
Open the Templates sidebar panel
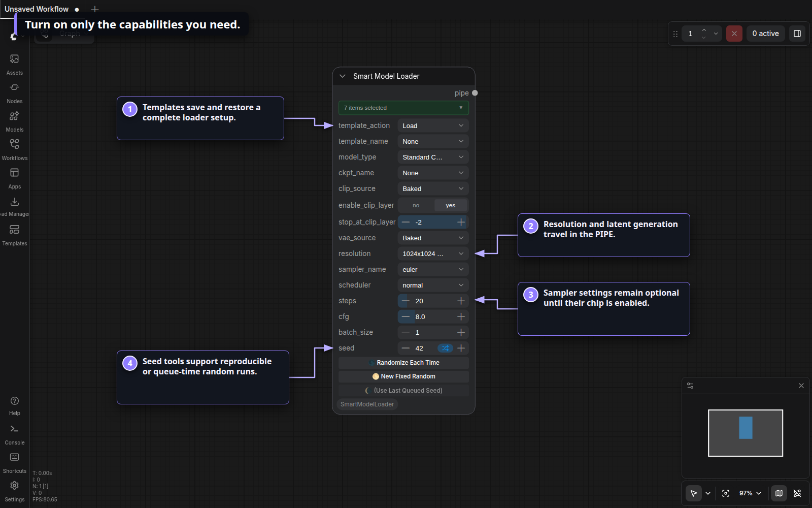click(x=14, y=235)
